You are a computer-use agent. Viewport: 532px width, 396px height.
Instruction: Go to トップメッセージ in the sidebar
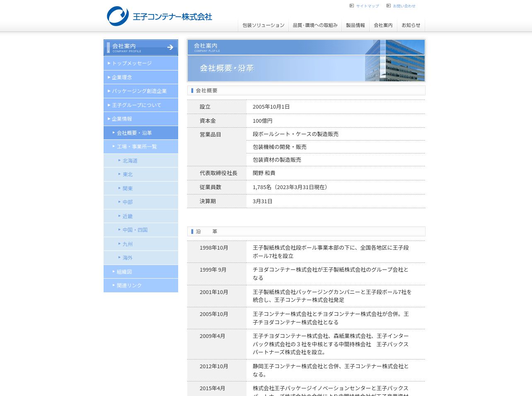coord(141,63)
